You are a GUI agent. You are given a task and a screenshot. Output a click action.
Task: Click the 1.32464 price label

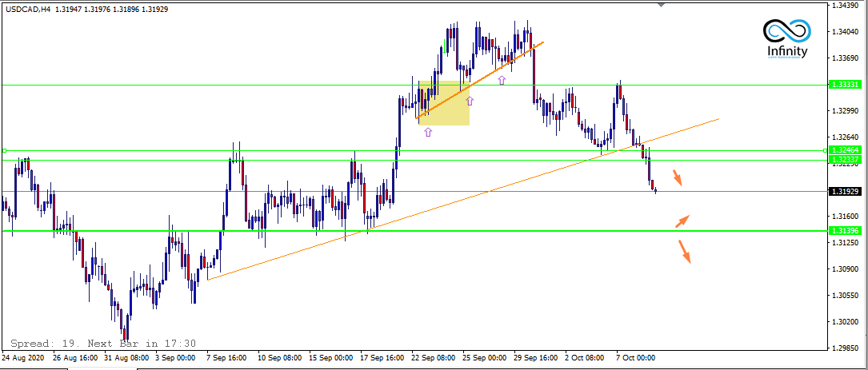[x=845, y=150]
